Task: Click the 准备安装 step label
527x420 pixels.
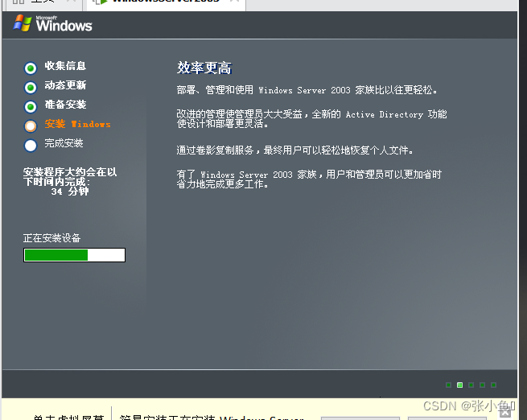Action: [x=65, y=105]
